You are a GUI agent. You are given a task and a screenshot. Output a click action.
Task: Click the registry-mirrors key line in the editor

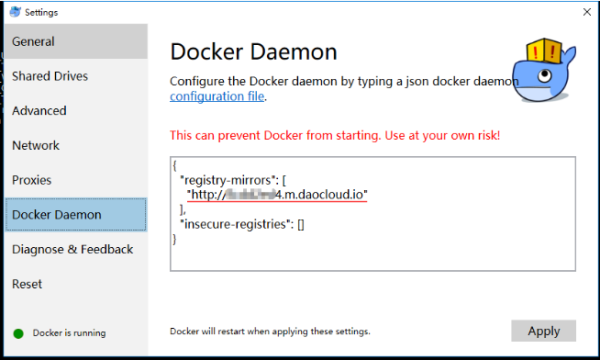[233, 180]
